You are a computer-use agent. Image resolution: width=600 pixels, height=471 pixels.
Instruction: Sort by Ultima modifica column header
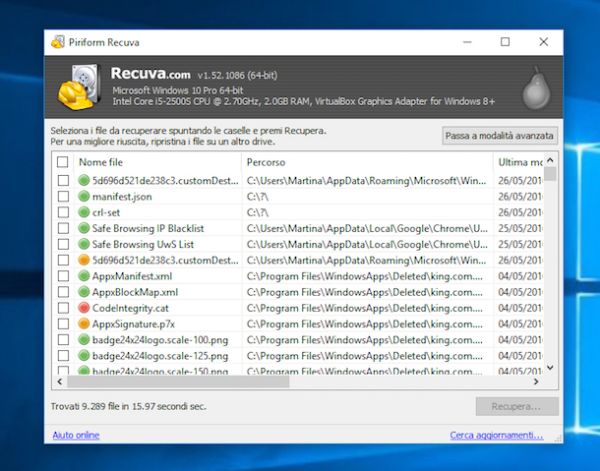[520, 162]
